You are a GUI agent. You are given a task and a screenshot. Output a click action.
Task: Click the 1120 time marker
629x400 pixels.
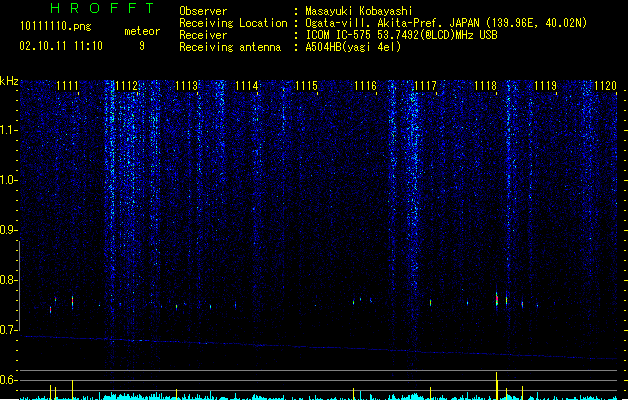pyautogui.click(x=605, y=86)
